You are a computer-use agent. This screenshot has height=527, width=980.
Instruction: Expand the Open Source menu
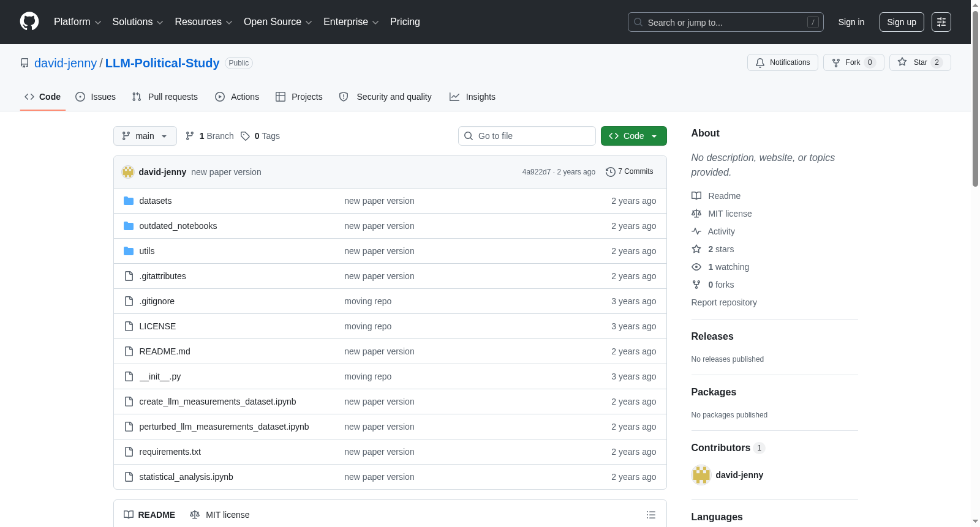278,22
